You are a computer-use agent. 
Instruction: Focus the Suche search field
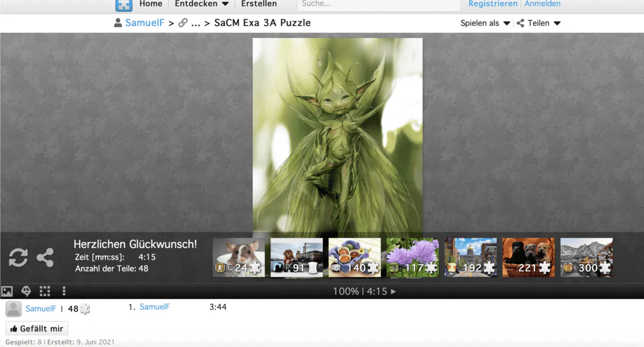pos(379,4)
